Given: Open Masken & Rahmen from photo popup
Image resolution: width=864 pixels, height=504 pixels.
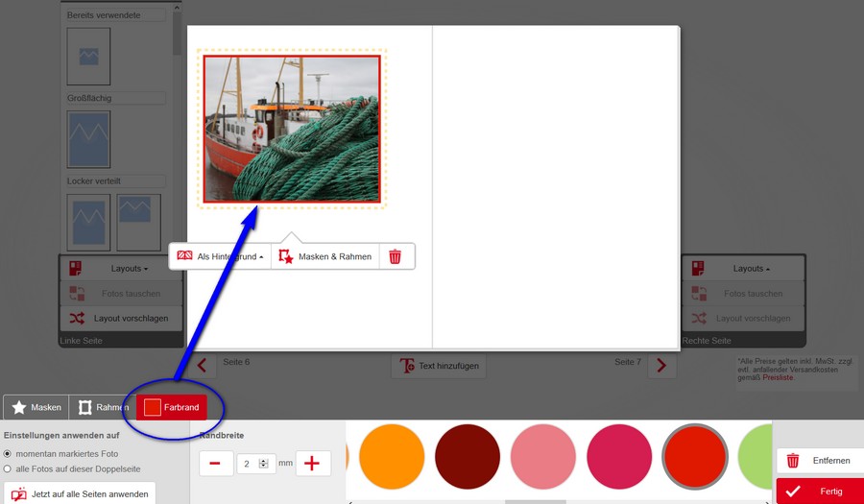Looking at the screenshot, I should click(325, 256).
